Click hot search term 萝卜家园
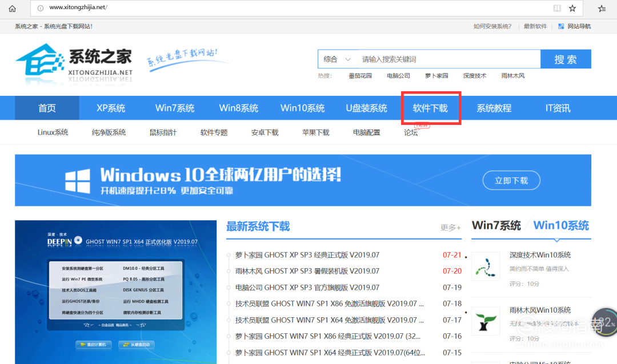The height and width of the screenshot is (364, 617). click(x=436, y=76)
